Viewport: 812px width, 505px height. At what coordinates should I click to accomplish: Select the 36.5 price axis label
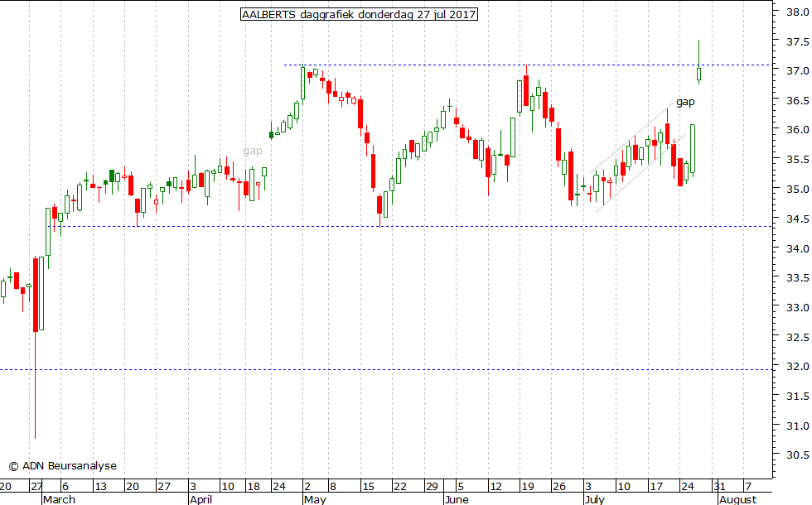point(797,100)
